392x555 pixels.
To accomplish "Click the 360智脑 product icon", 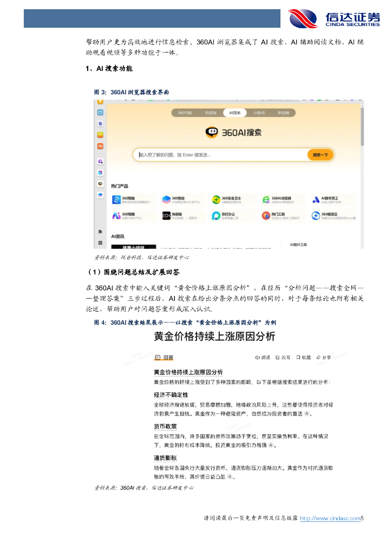I will [116, 199].
